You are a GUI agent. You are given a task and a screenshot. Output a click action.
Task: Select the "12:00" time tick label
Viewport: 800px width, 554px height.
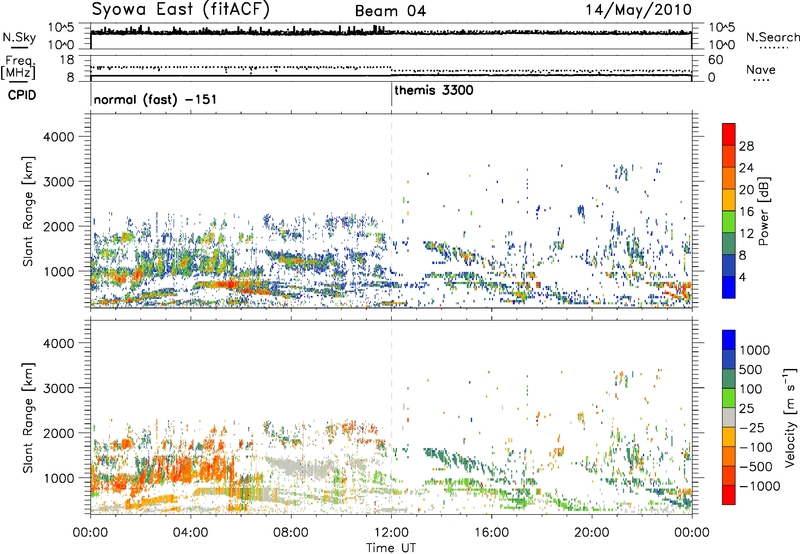point(391,533)
